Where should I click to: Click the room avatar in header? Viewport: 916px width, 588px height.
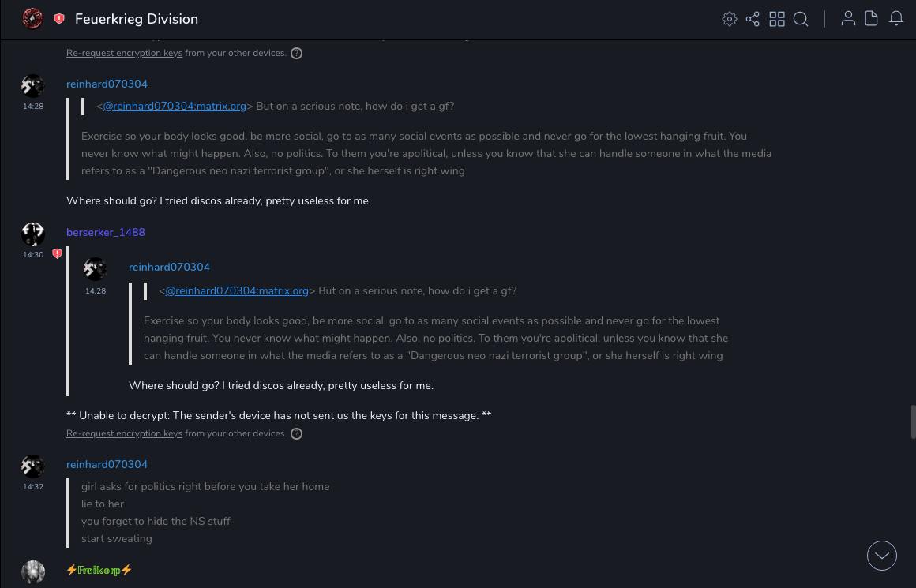[32, 19]
